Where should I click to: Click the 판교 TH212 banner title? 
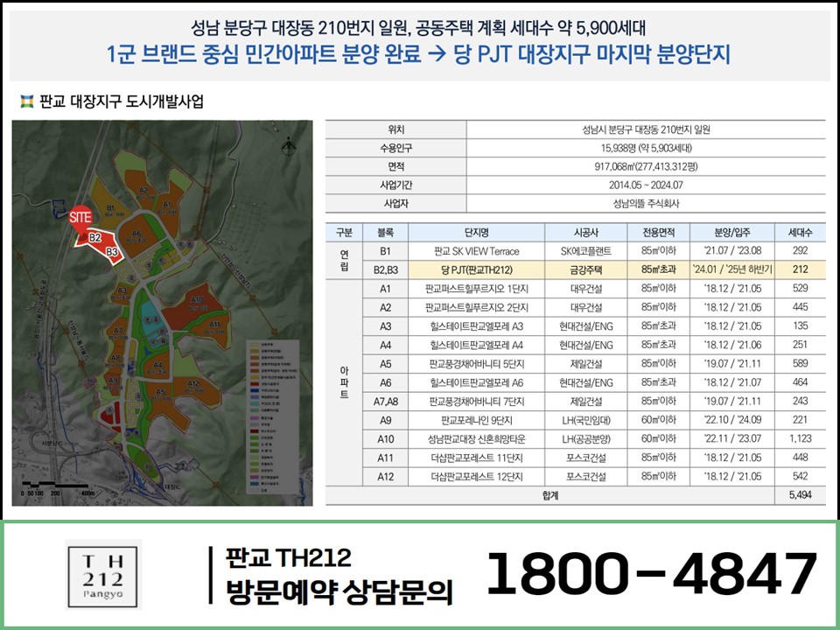288,558
